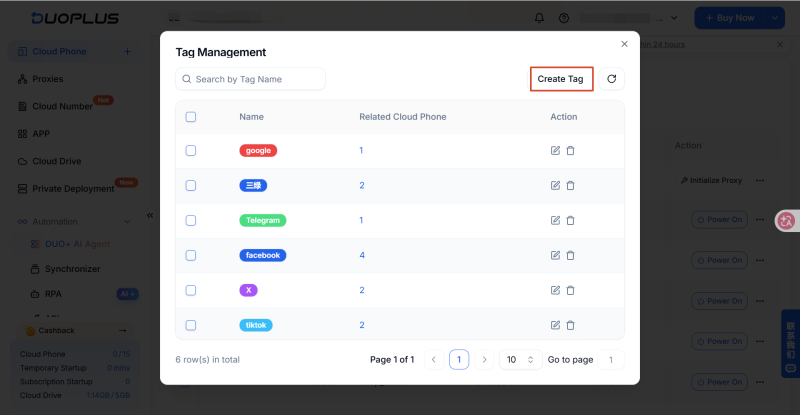This screenshot has width=800, height=415.
Task: Check the X tag row
Action: point(191,290)
